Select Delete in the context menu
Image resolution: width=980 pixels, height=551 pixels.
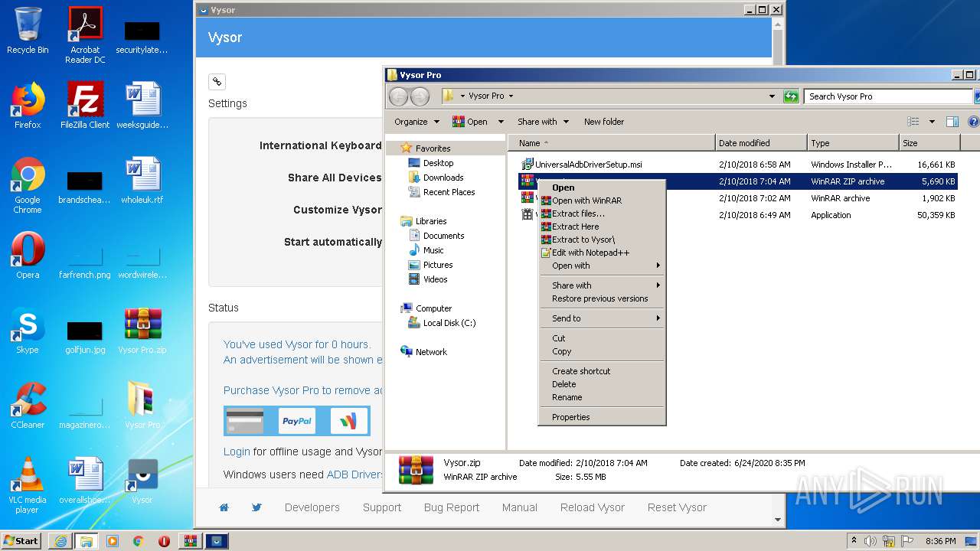click(601, 384)
